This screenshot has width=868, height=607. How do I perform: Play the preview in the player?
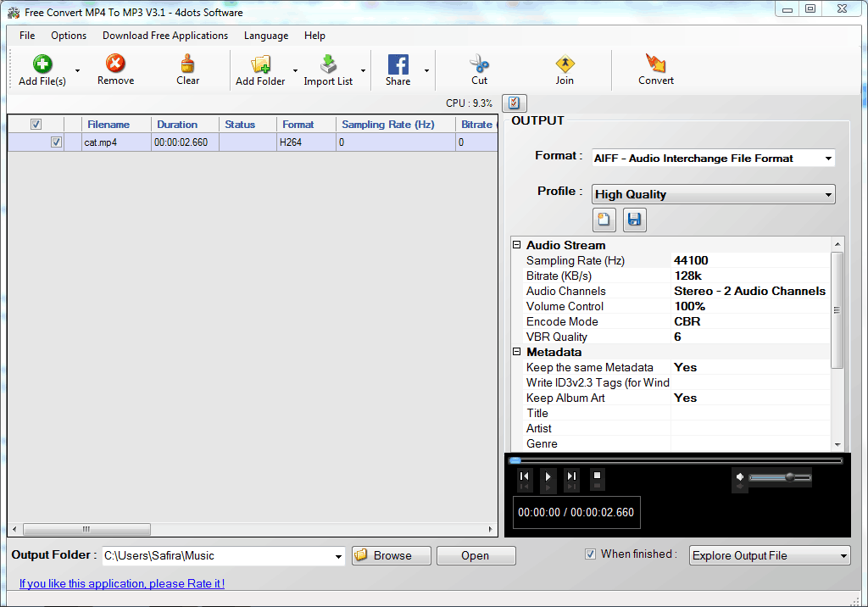pyautogui.click(x=548, y=476)
